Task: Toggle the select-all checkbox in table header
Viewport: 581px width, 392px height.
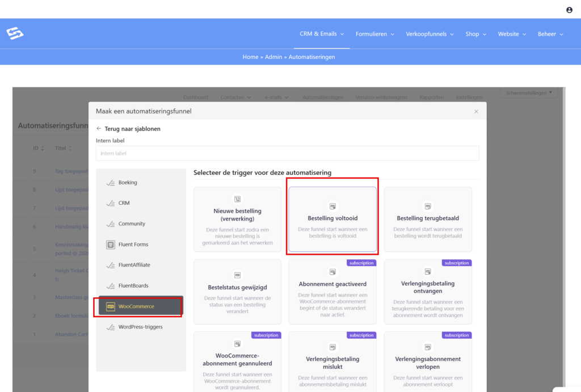Action: (20, 149)
